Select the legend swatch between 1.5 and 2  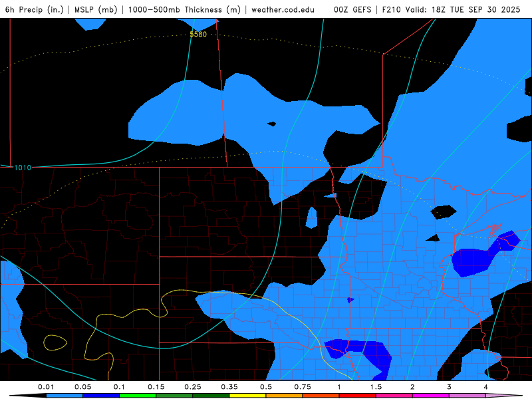tap(394, 396)
